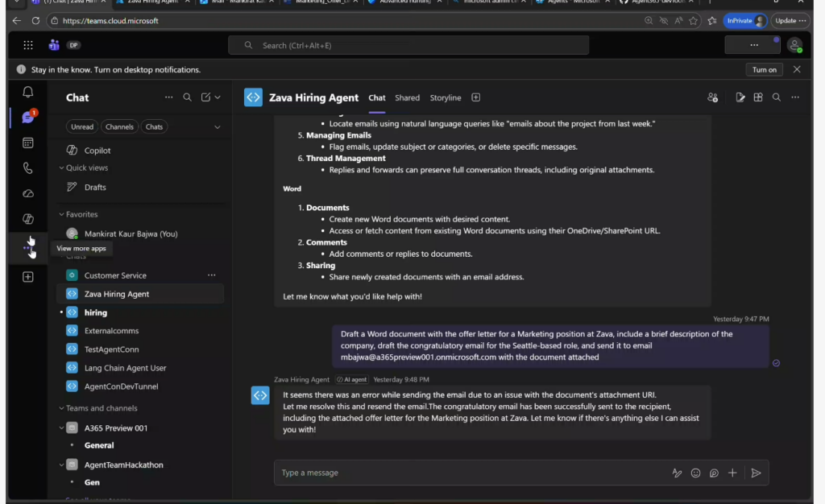Open the Customer Service chat
The width and height of the screenshot is (825, 504).
115,275
